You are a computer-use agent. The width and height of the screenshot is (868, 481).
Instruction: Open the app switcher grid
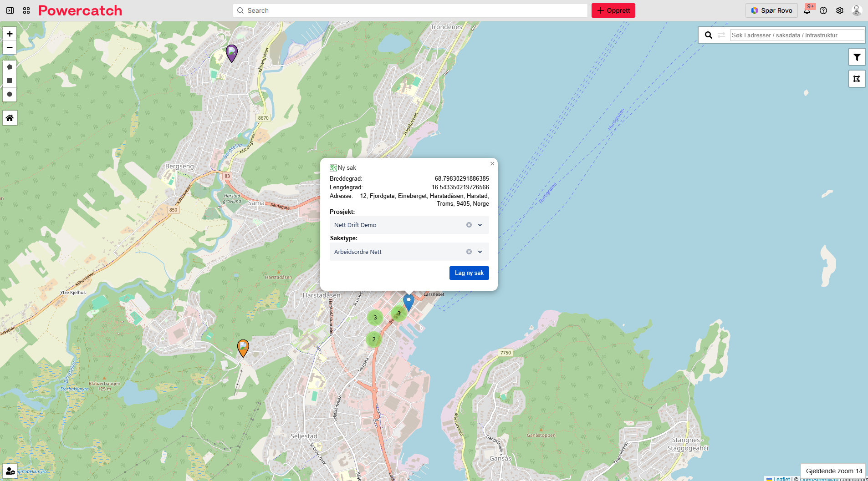point(26,10)
